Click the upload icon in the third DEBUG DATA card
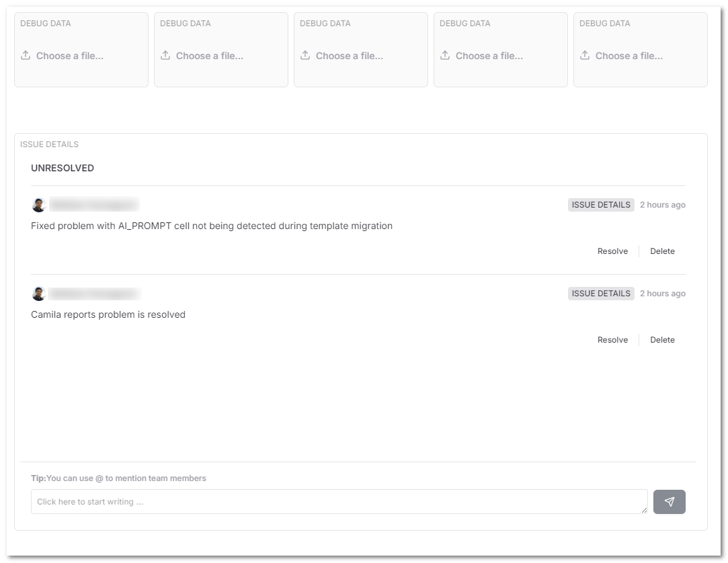This screenshot has width=728, height=563. (x=305, y=55)
